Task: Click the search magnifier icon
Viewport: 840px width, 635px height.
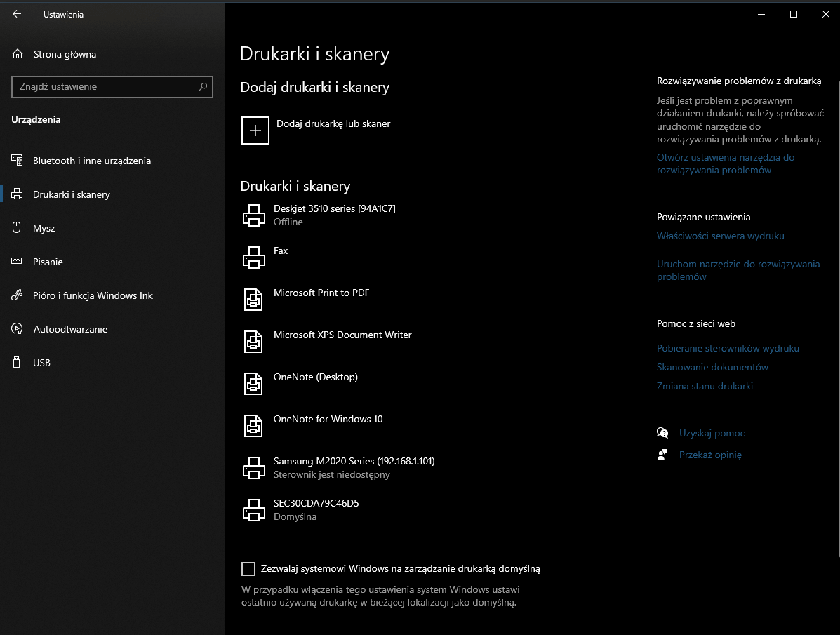Action: [203, 87]
